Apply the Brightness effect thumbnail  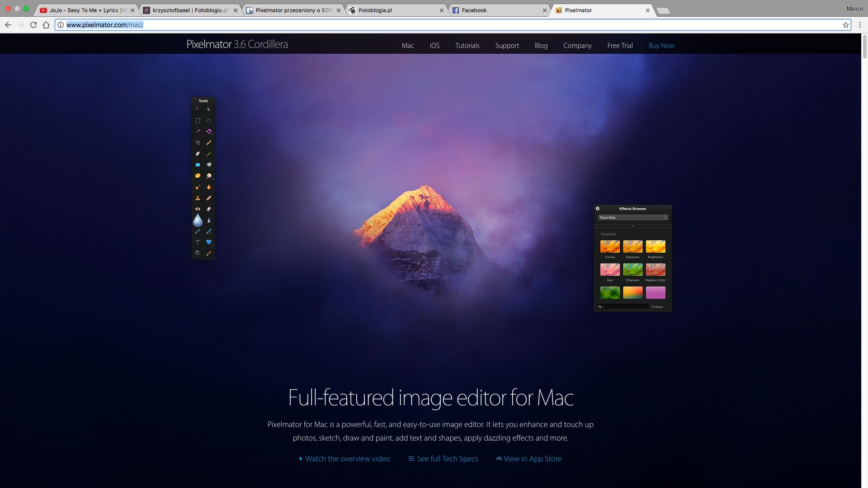(x=656, y=246)
